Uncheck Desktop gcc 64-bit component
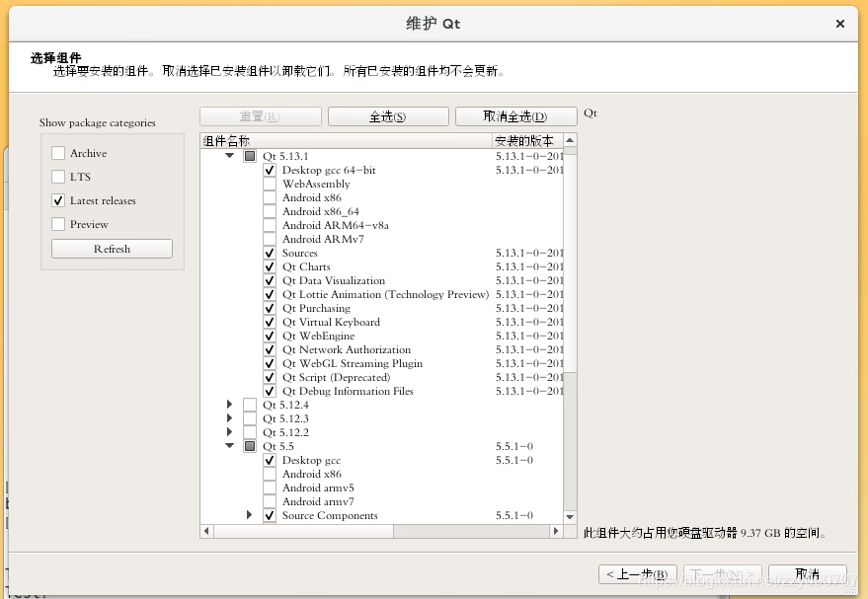The height and width of the screenshot is (599, 868). [x=270, y=170]
